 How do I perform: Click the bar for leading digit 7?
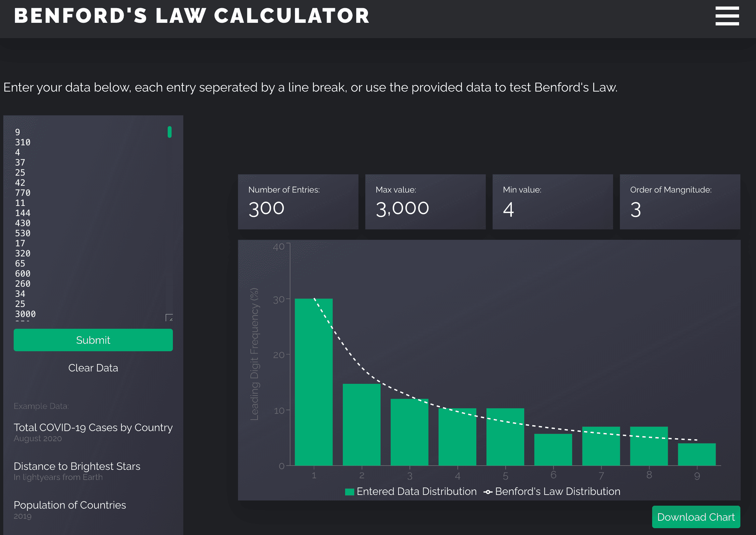(601, 446)
